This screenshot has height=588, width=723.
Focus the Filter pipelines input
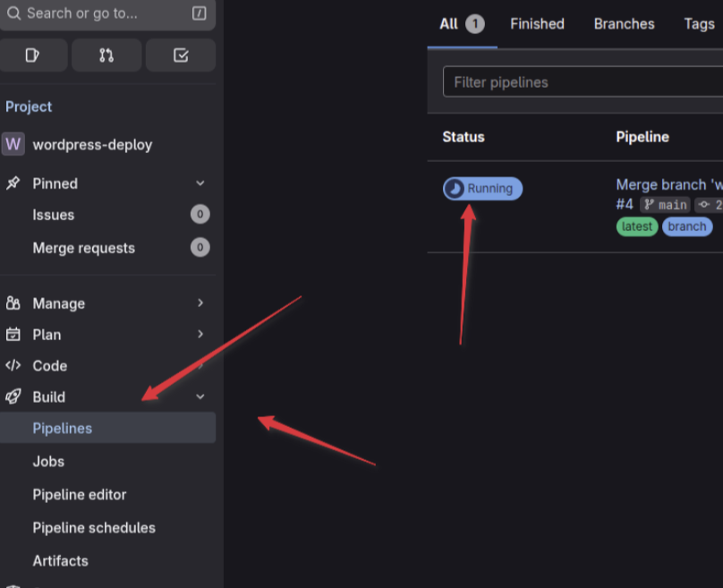[x=583, y=82]
